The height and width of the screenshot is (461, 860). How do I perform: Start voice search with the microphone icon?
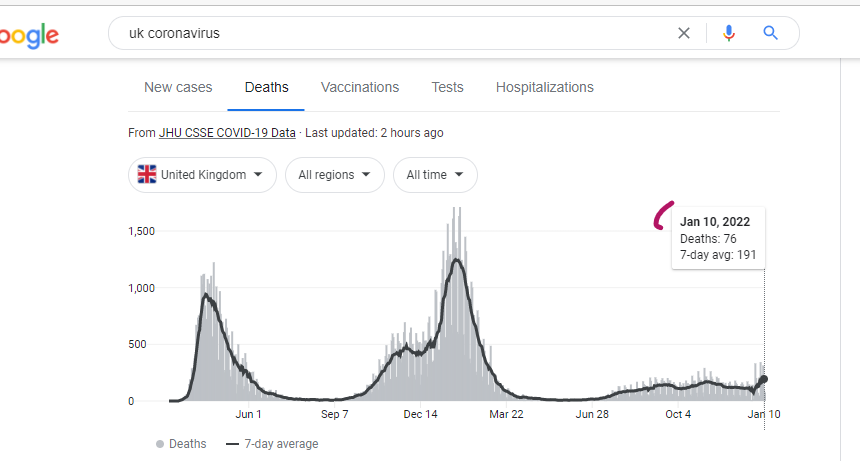pos(728,33)
